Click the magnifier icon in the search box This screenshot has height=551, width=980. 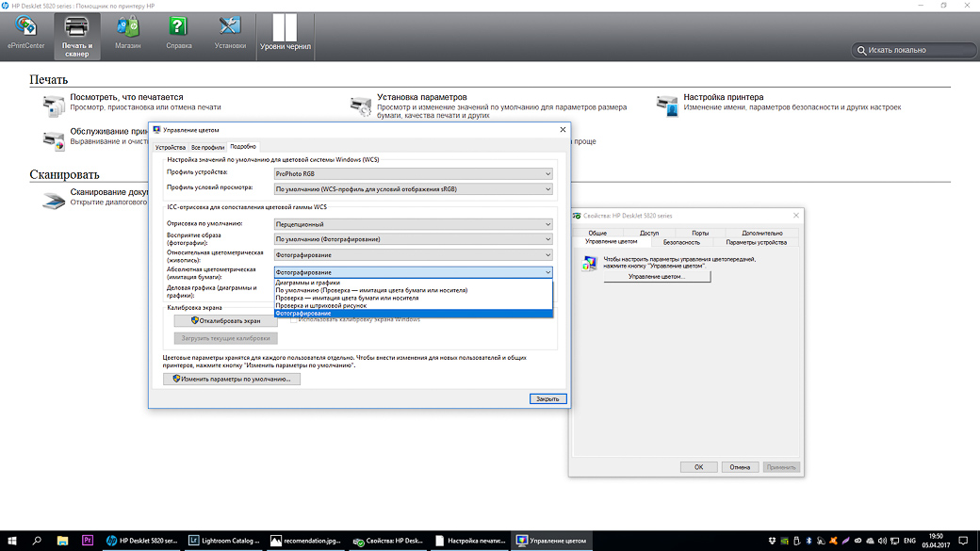point(861,50)
